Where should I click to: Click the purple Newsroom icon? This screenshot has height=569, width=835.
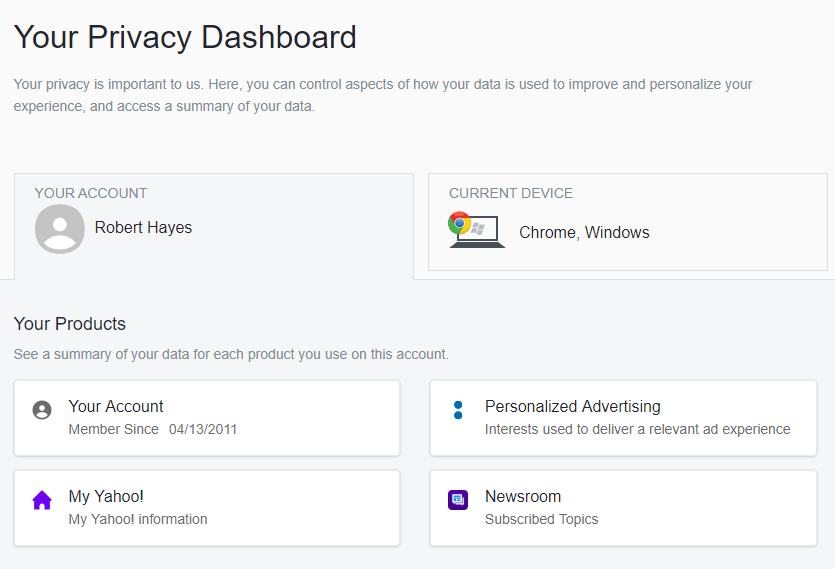458,500
